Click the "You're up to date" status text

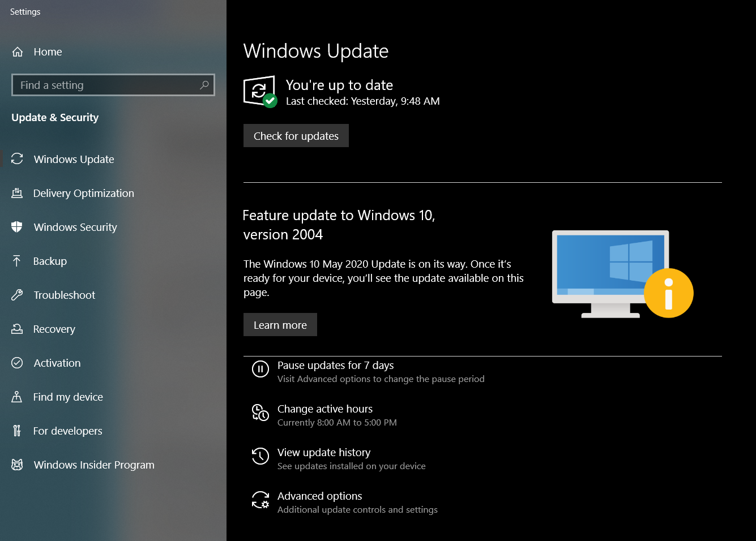[339, 85]
